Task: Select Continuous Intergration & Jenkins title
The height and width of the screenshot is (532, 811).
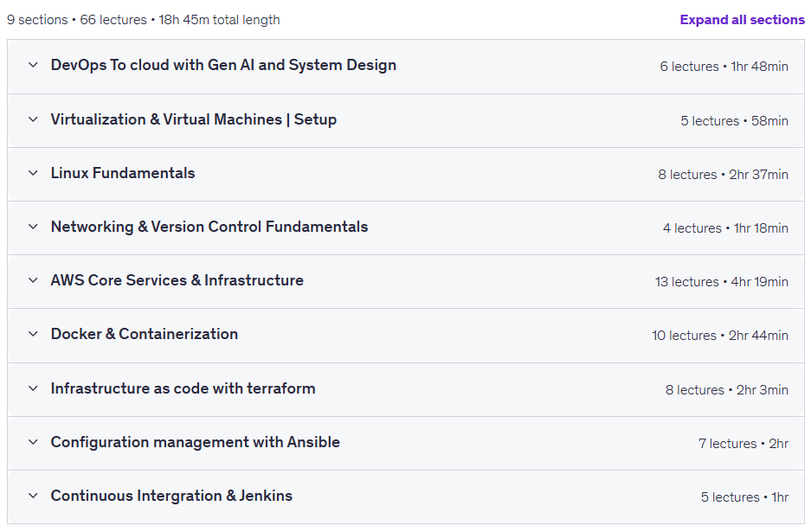Action: pyautogui.click(x=171, y=496)
